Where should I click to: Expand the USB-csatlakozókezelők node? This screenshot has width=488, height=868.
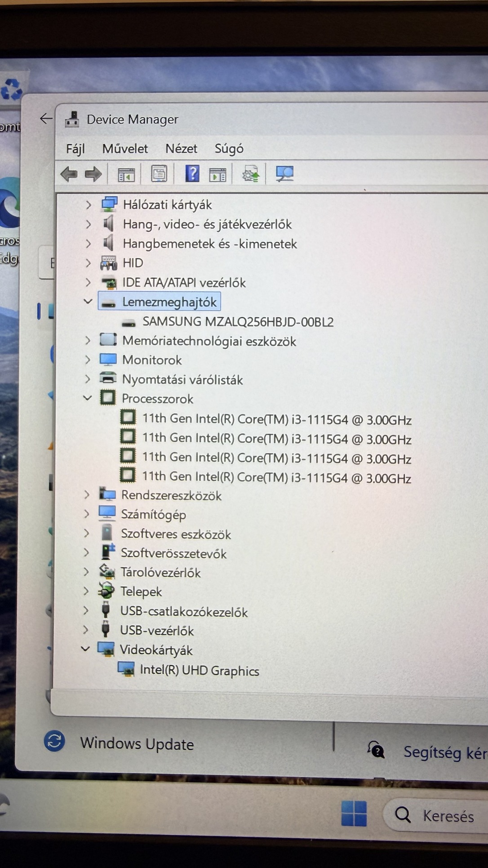click(x=86, y=610)
